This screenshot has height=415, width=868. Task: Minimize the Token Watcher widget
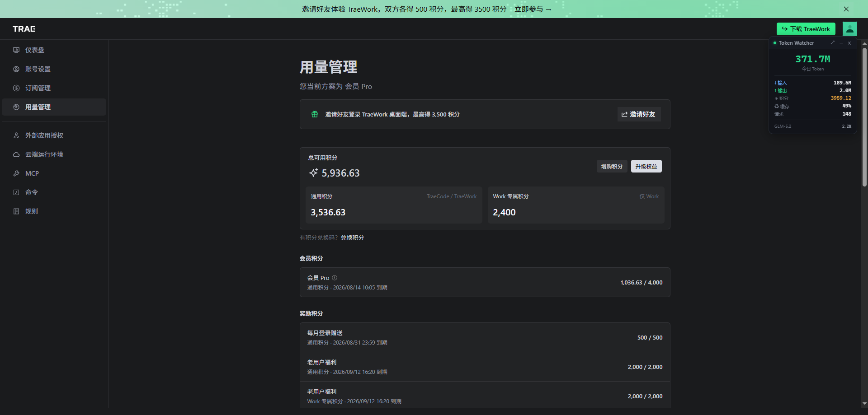pyautogui.click(x=841, y=43)
